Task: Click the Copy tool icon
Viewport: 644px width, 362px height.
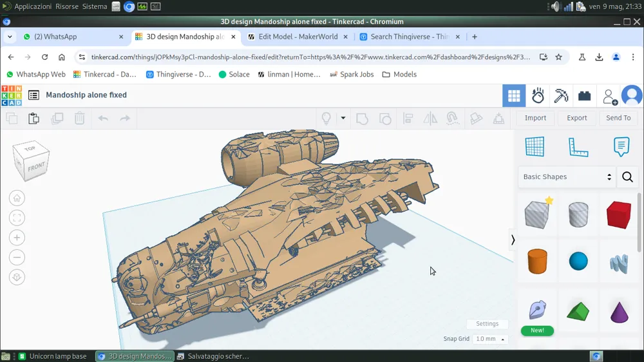Action: pyautogui.click(x=12, y=119)
